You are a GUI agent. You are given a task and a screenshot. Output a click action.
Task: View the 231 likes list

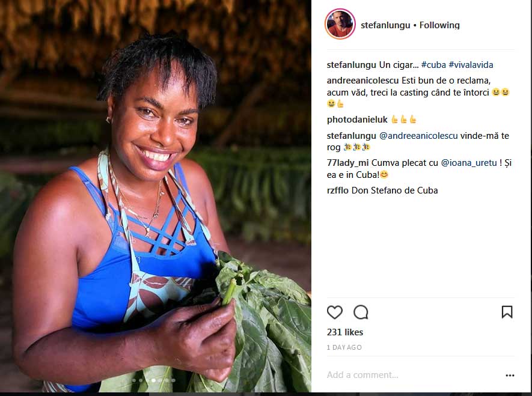(x=345, y=332)
